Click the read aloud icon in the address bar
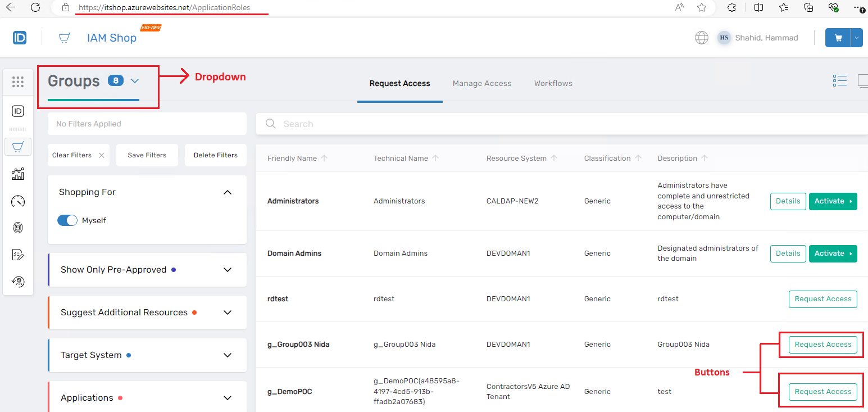868x412 pixels. tap(680, 7)
